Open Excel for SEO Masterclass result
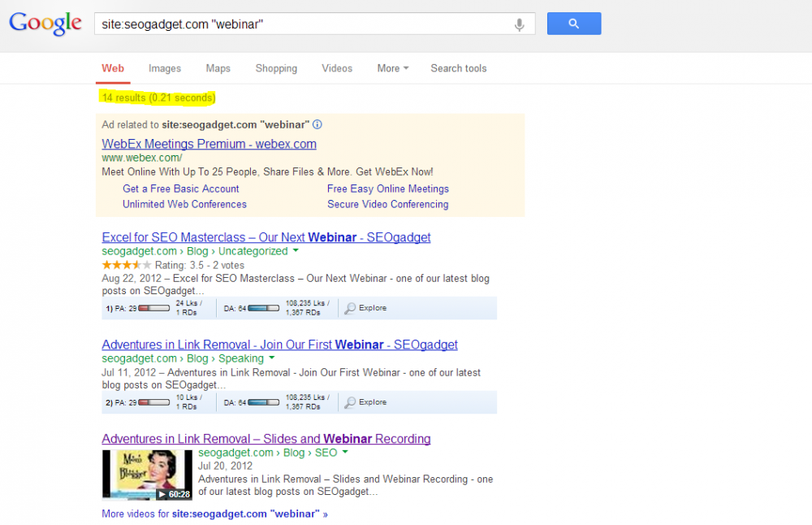 coord(266,237)
